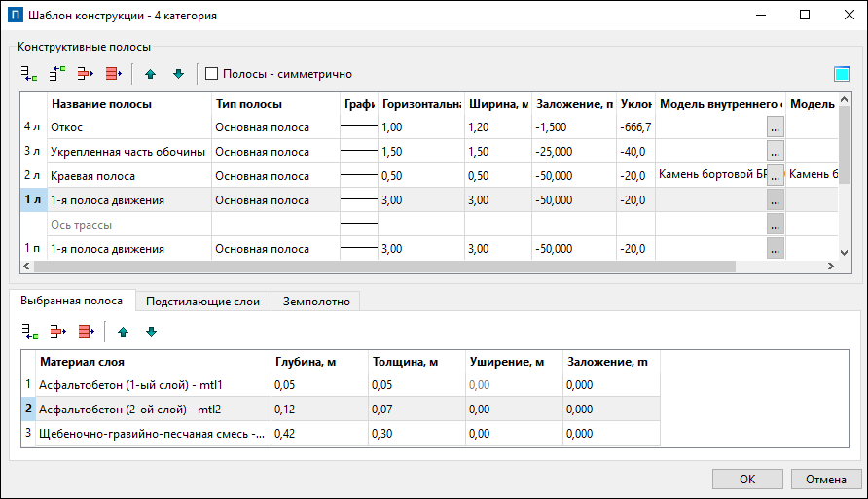Switch to 'Подстилающие слои' tab

pyautogui.click(x=202, y=302)
